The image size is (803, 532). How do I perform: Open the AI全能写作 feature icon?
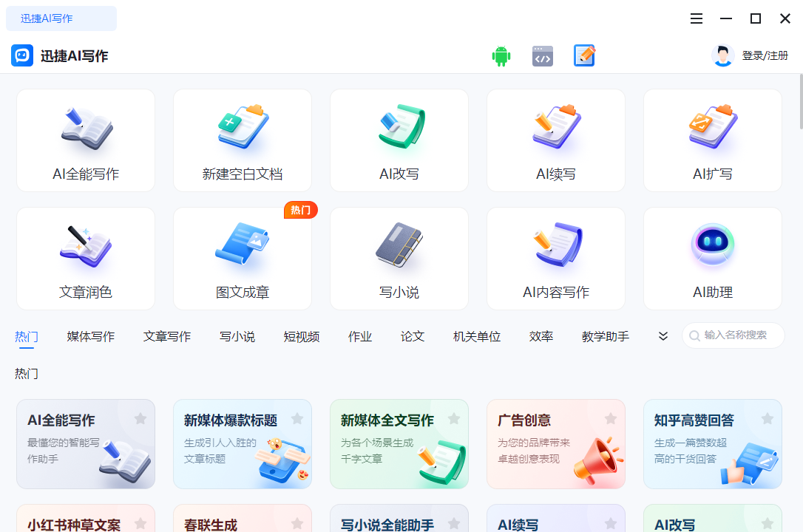(85, 129)
